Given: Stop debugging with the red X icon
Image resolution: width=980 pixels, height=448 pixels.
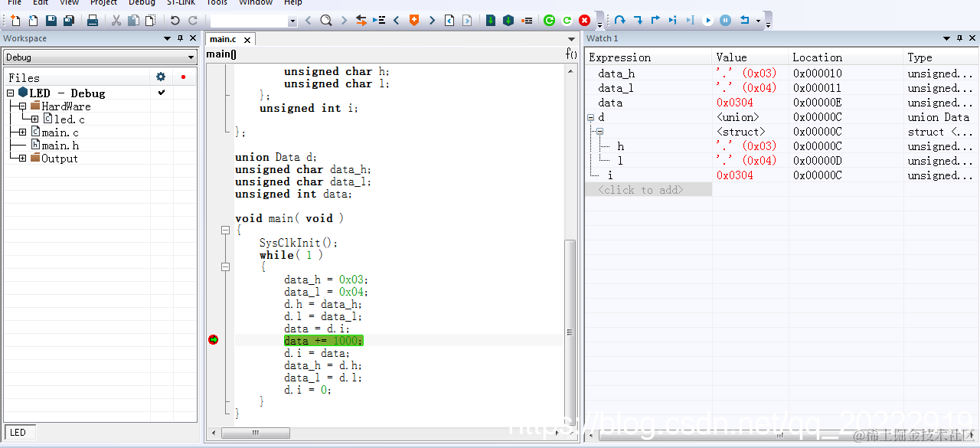Looking at the screenshot, I should click(585, 21).
